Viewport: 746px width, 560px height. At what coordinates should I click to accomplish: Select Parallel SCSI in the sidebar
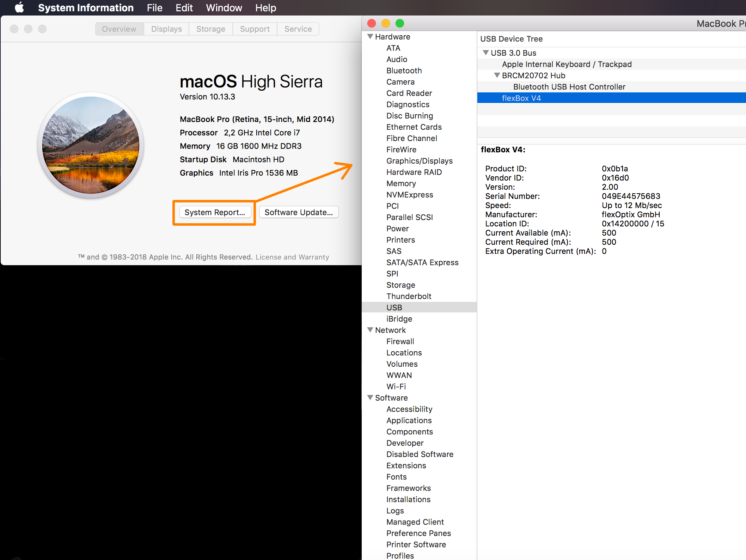410,217
